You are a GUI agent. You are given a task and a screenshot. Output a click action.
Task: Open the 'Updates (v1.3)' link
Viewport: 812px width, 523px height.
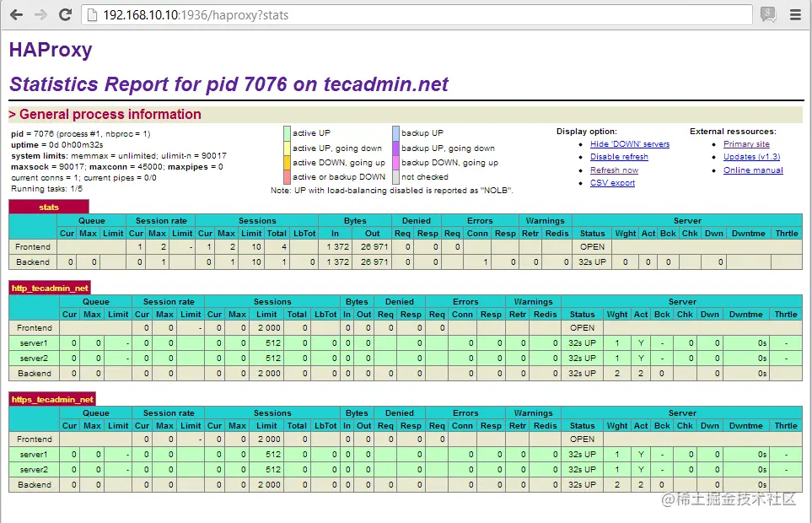click(x=753, y=157)
